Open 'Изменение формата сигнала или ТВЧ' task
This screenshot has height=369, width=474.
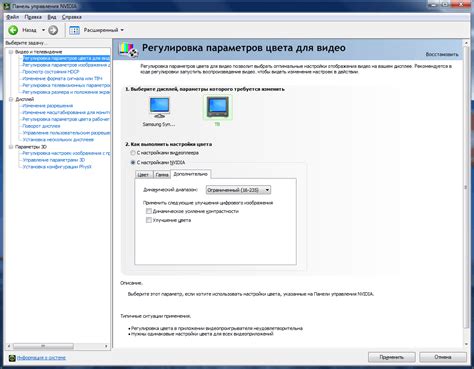[62, 79]
